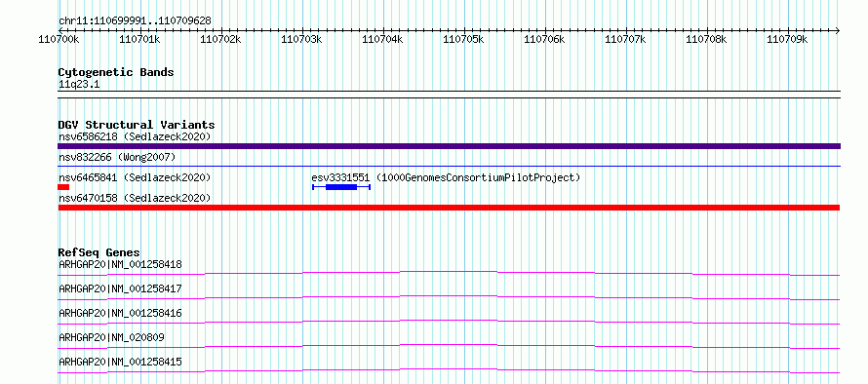Click the 110709k ruler tick label
This screenshot has width=868, height=384.
point(788,39)
